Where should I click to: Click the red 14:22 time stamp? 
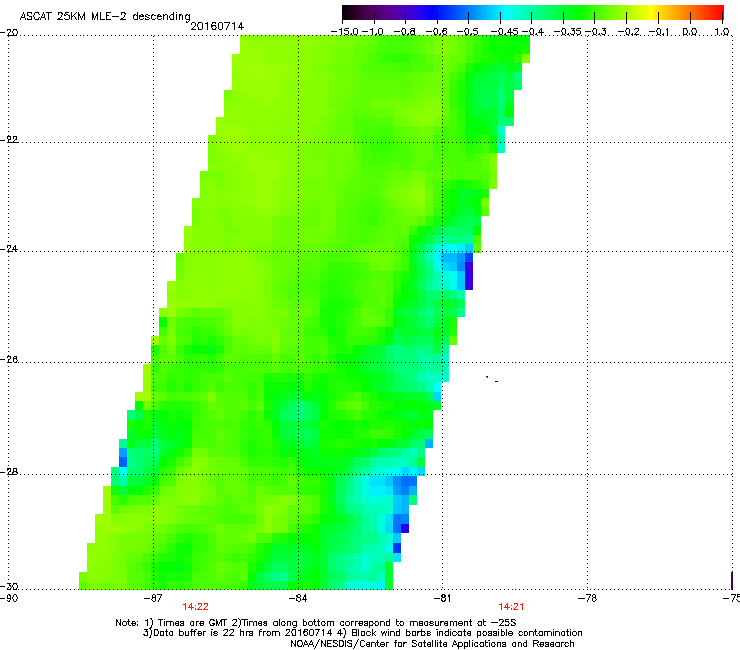click(x=195, y=607)
